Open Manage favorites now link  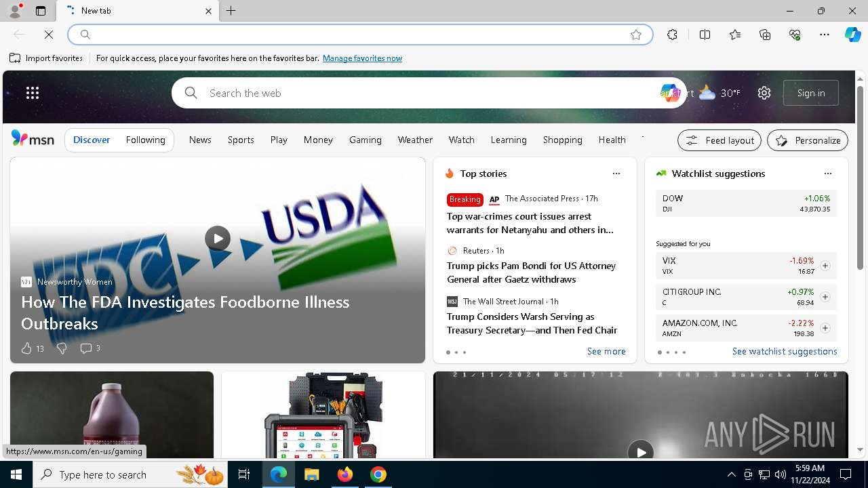tap(362, 58)
